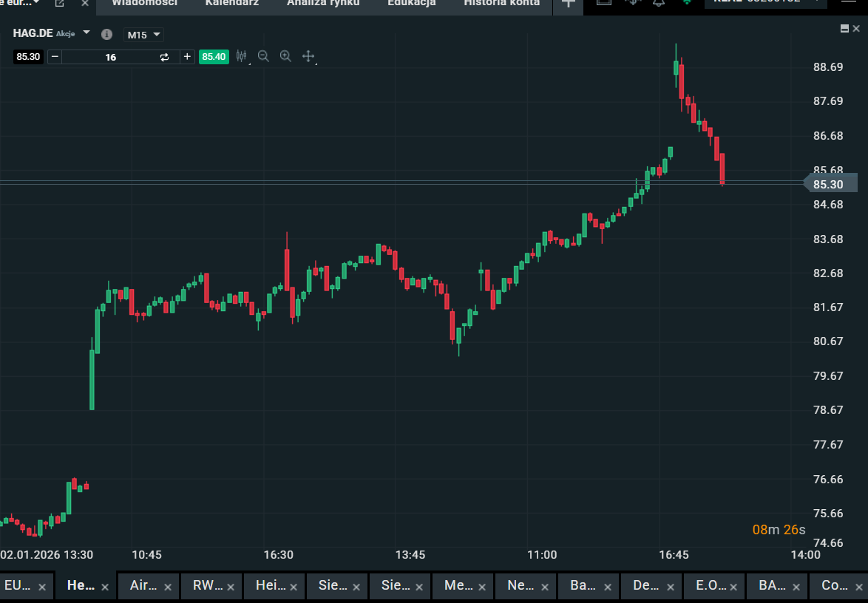The width and height of the screenshot is (868, 603).
Task: Minimize the chart panel
Action: tap(844, 28)
